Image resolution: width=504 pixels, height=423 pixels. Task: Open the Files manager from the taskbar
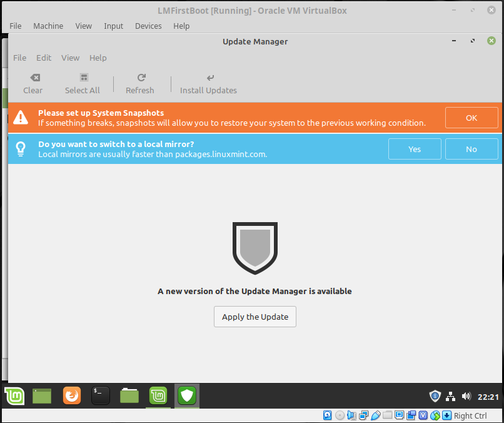[x=129, y=395]
